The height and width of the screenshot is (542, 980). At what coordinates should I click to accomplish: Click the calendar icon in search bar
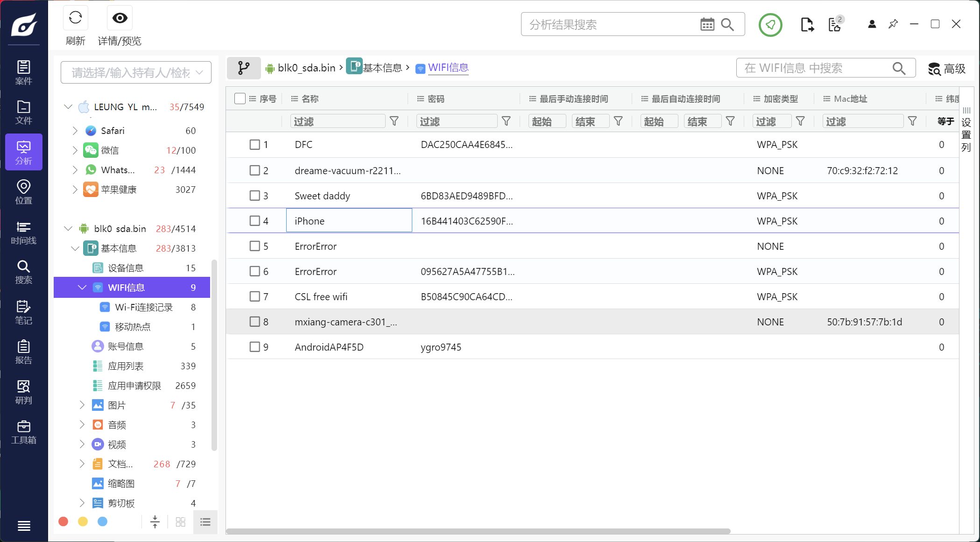click(x=707, y=24)
